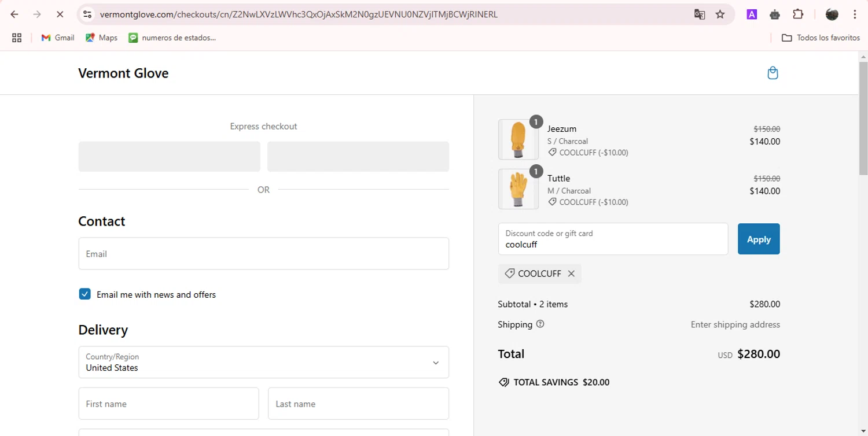The width and height of the screenshot is (868, 436).
Task: Open the Maps bookmark
Action: coord(101,38)
